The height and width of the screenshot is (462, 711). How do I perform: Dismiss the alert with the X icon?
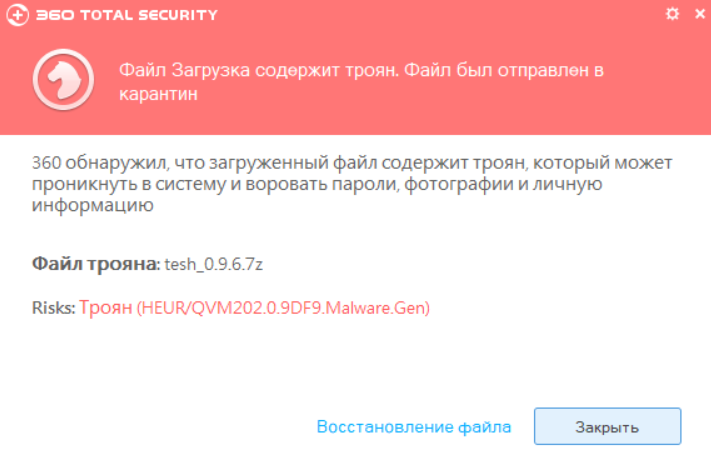pyautogui.click(x=700, y=14)
